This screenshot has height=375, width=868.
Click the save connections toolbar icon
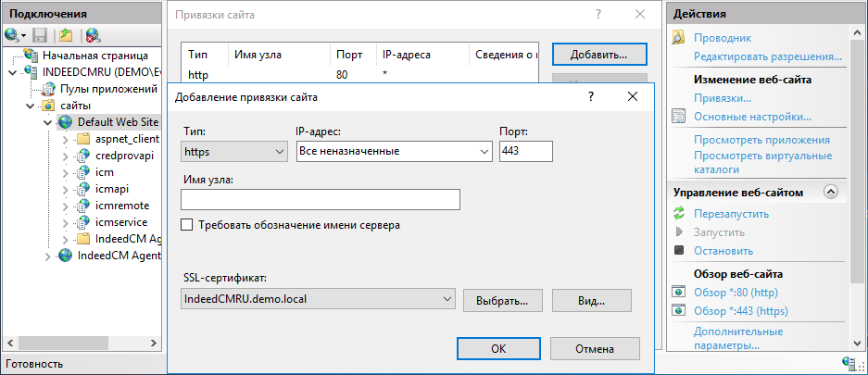click(x=40, y=36)
